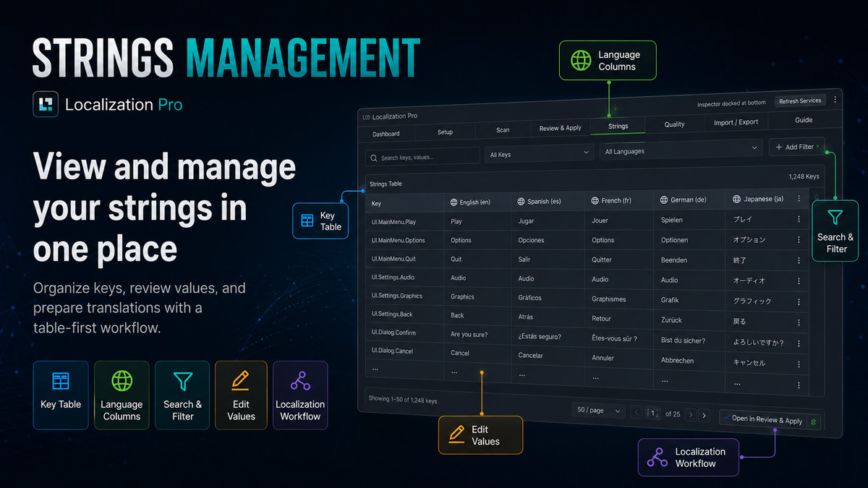This screenshot has height=488, width=868.
Task: Open the row menu for UI.MainMenu.Play
Action: pos(799,218)
